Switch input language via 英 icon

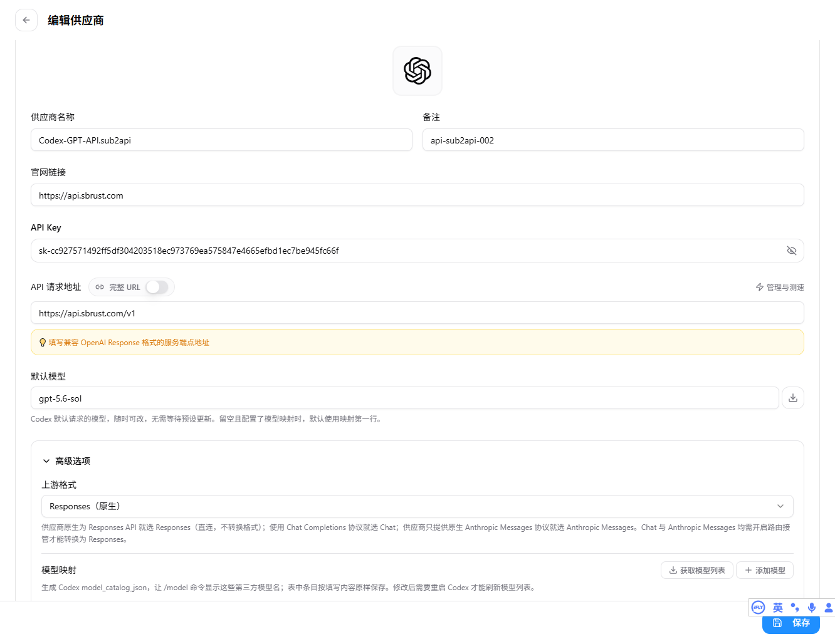pyautogui.click(x=778, y=608)
